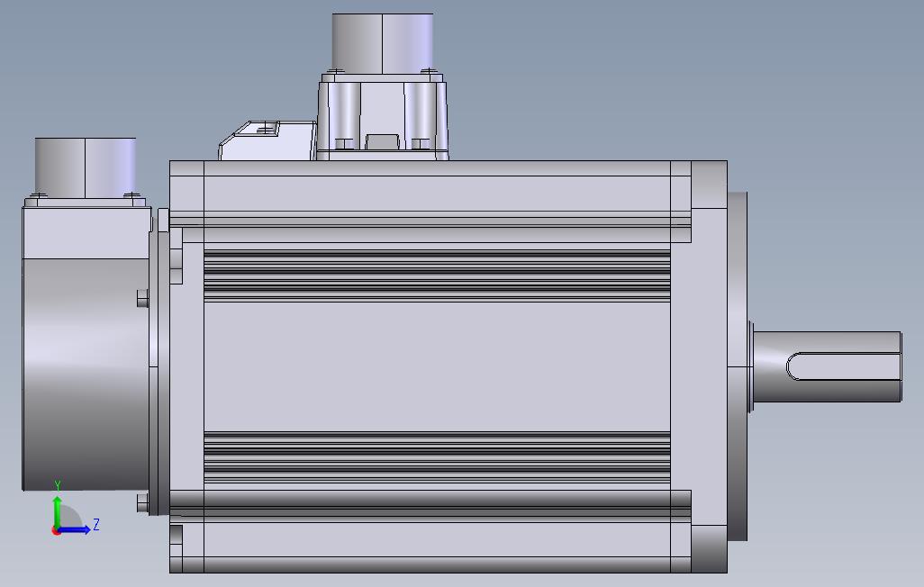Select the front mounting flange of motor
This screenshot has height=587, width=924.
(x=709, y=366)
